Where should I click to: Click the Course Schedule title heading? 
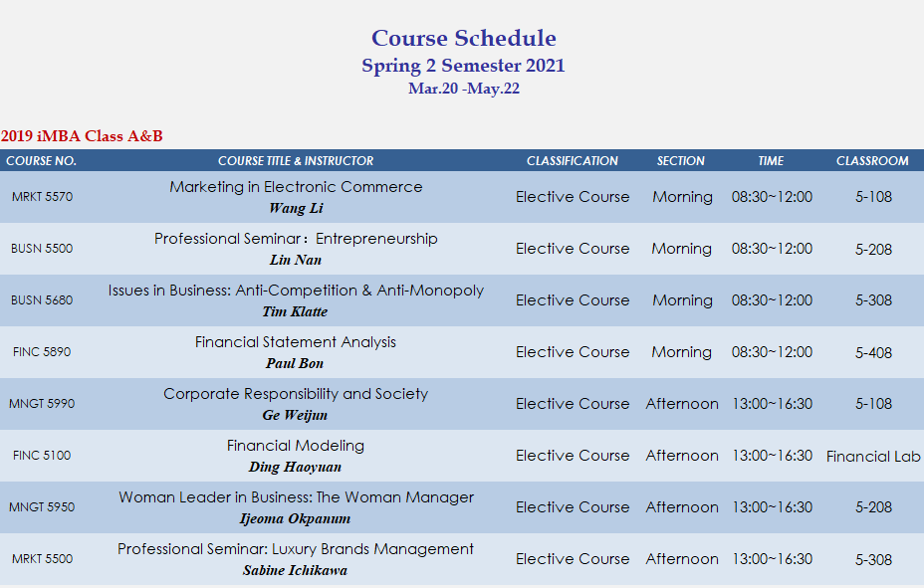[x=464, y=38]
